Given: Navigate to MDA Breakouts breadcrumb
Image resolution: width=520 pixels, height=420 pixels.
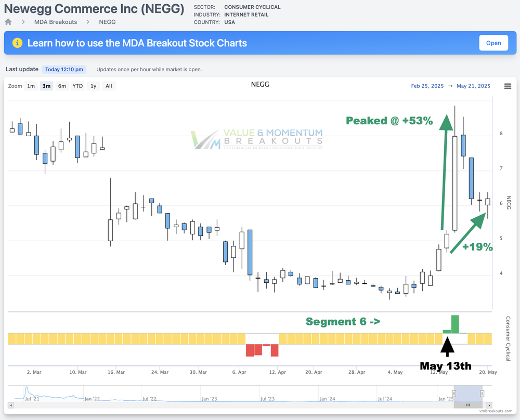Looking at the screenshot, I should pyautogui.click(x=56, y=22).
